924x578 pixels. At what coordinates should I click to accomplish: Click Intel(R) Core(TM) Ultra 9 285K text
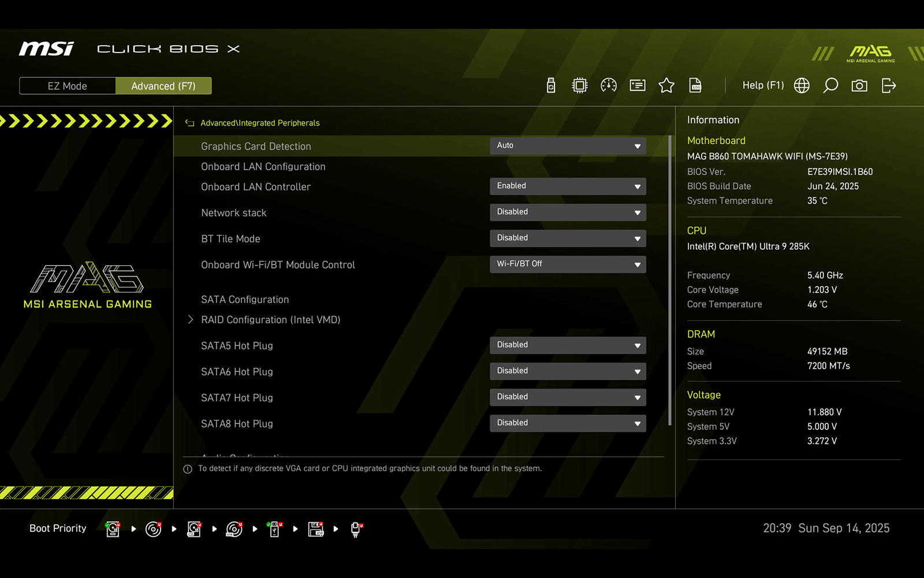click(748, 247)
